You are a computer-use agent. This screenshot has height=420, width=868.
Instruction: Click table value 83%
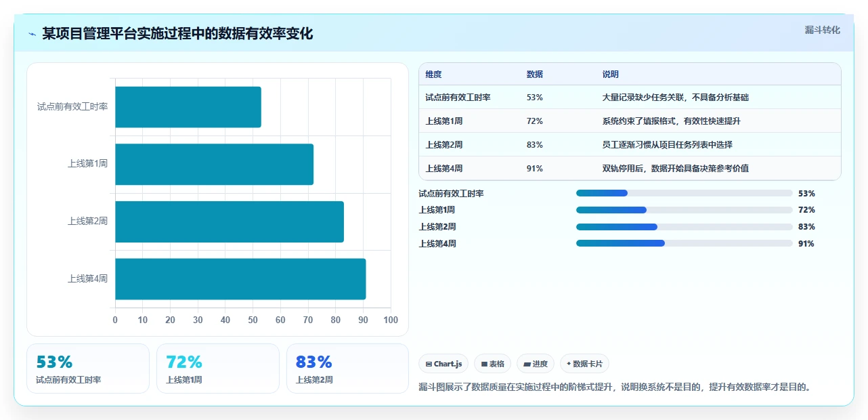[535, 145]
